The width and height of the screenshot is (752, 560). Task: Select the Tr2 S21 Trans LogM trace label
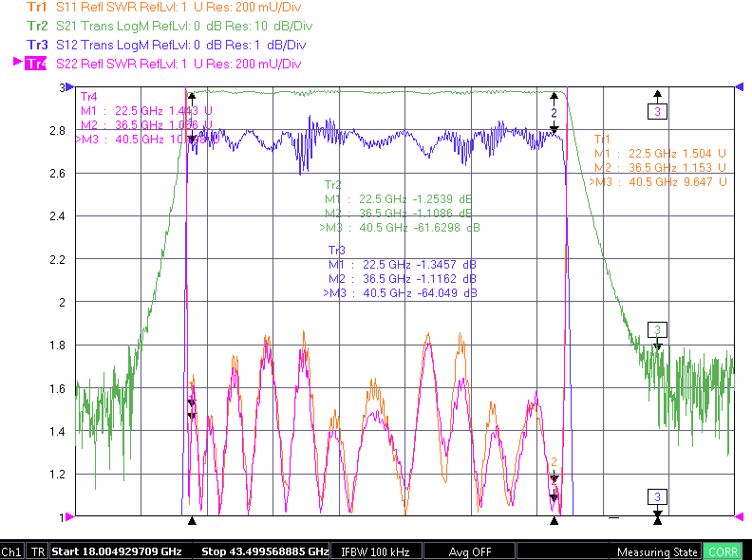(x=170, y=26)
